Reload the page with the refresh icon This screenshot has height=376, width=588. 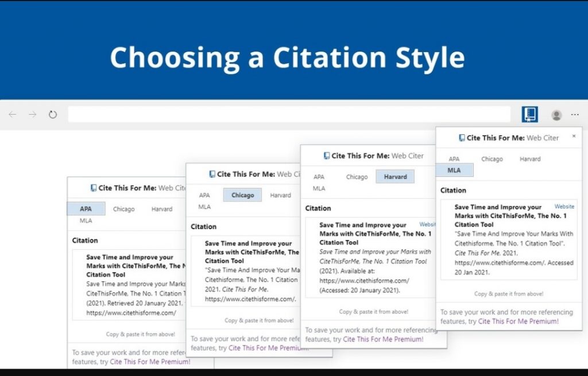coord(53,114)
